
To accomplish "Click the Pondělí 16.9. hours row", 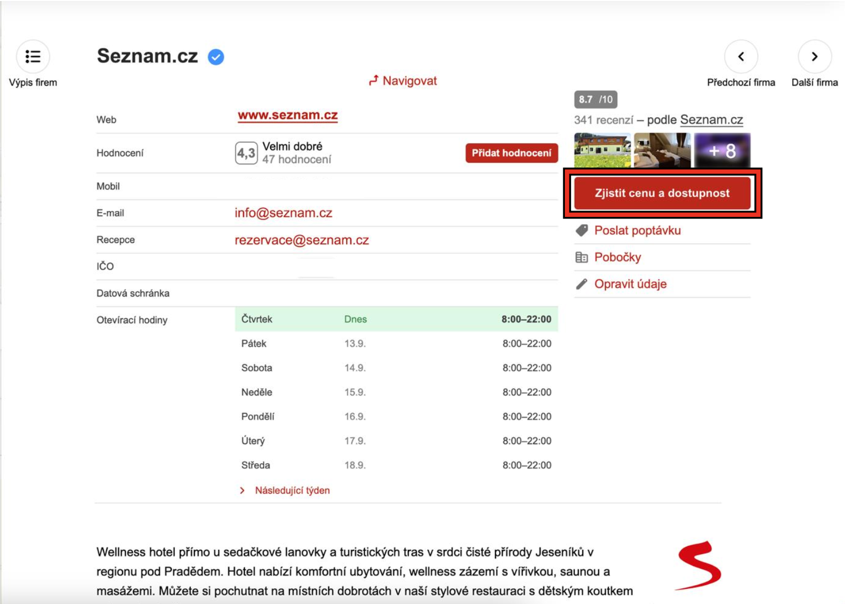I will click(x=396, y=416).
